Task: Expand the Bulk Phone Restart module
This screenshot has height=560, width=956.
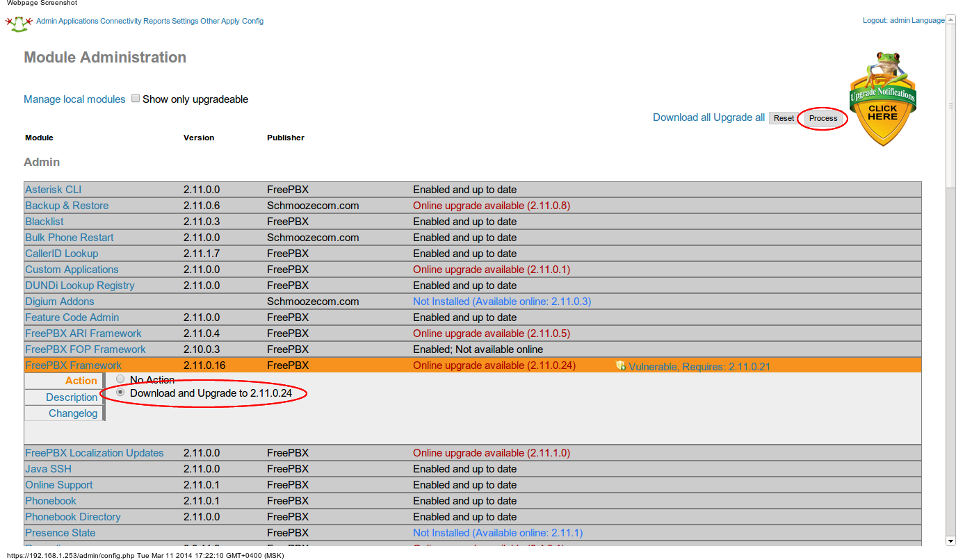Action: coord(70,238)
